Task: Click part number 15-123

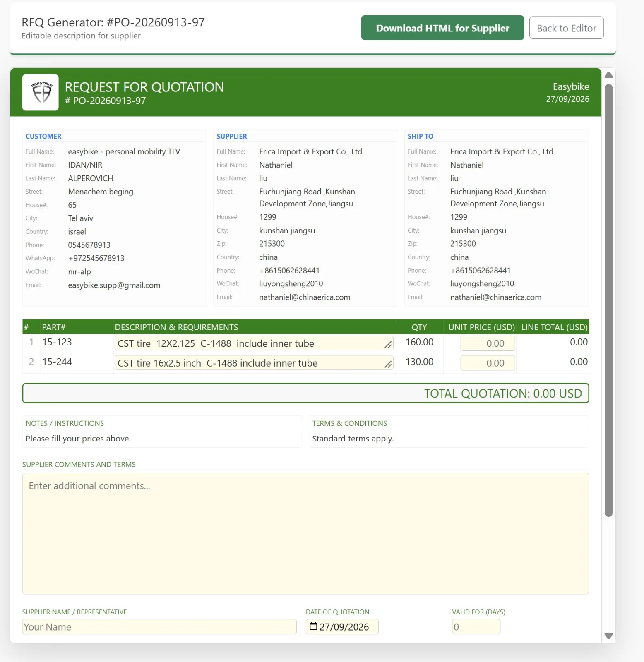Action: click(57, 342)
